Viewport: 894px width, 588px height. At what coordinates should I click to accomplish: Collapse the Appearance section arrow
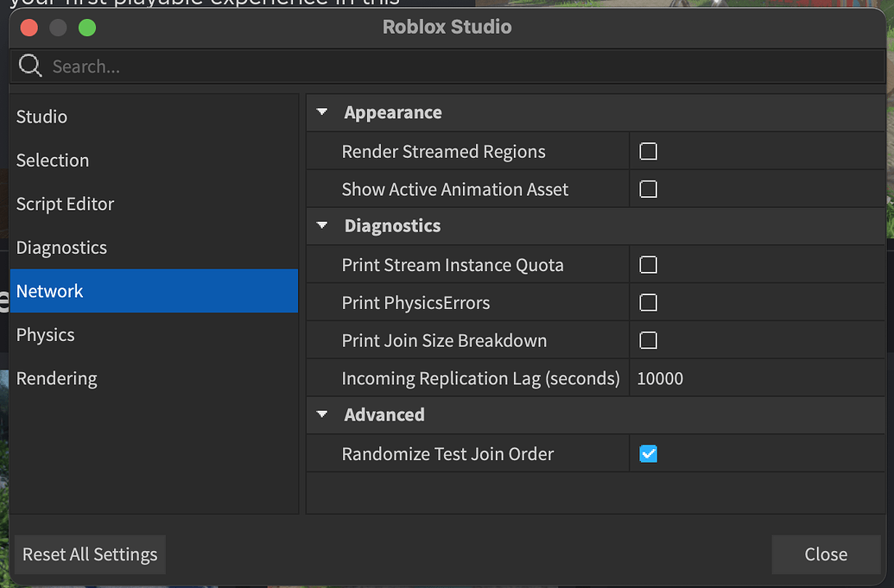pyautogui.click(x=322, y=111)
